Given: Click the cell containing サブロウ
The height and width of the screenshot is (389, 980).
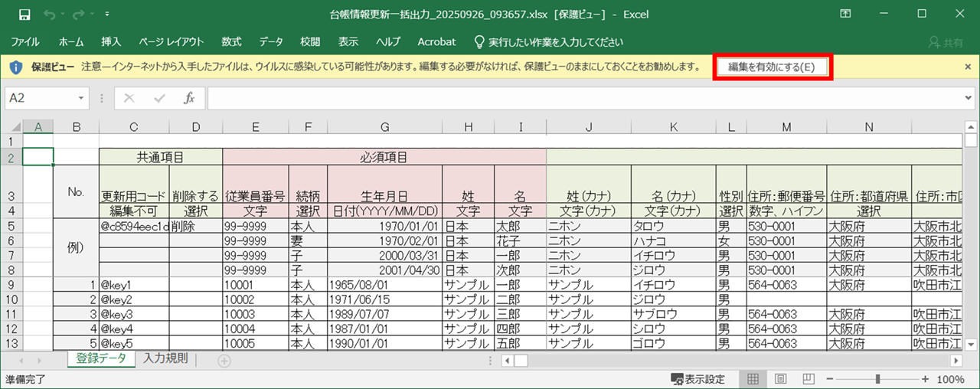Looking at the screenshot, I should [674, 313].
